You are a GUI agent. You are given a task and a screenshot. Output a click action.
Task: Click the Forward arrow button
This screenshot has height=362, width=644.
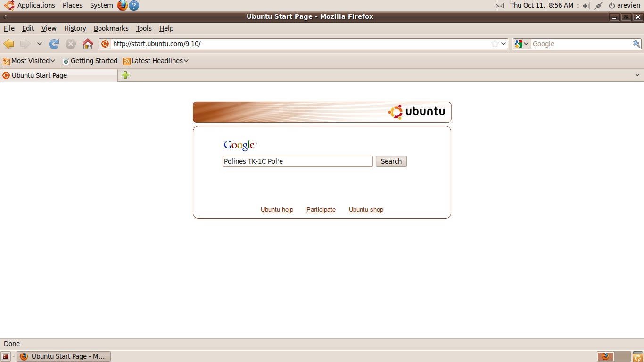25,44
